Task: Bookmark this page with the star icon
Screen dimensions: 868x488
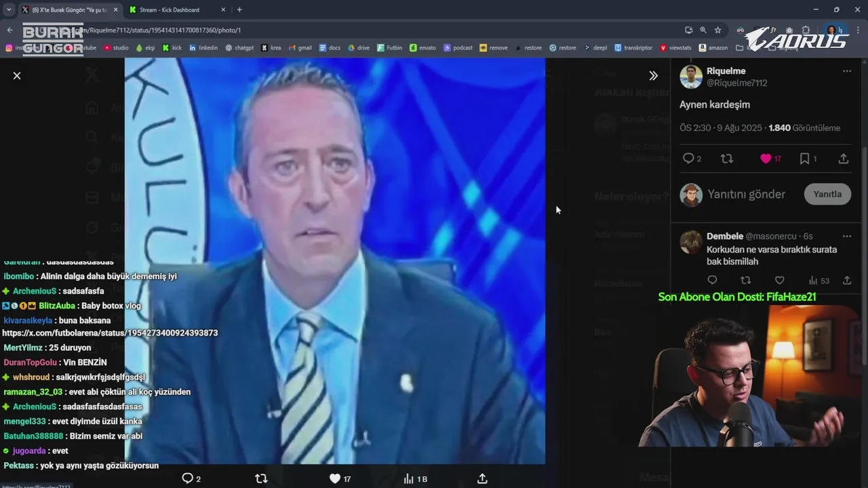Action: coord(717,30)
